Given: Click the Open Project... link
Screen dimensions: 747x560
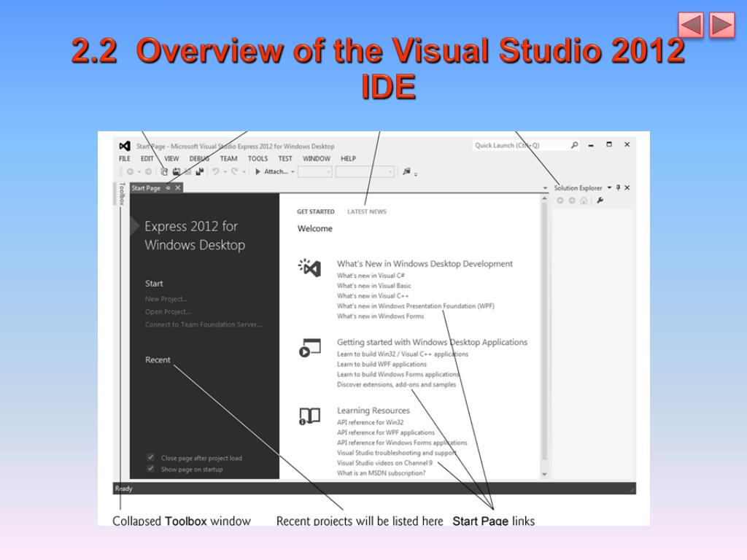Looking at the screenshot, I should pyautogui.click(x=168, y=312).
